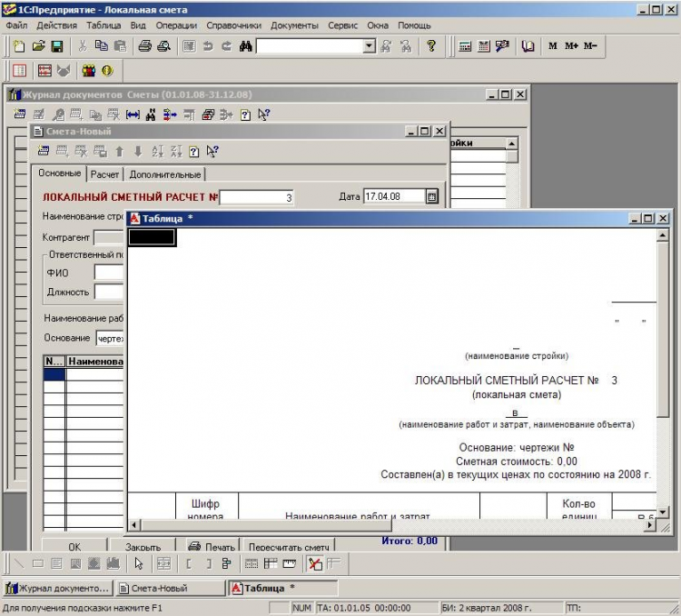This screenshot has height=616, width=681.
Task: Click the help description icon in Смета toolbar
Action: point(194,152)
